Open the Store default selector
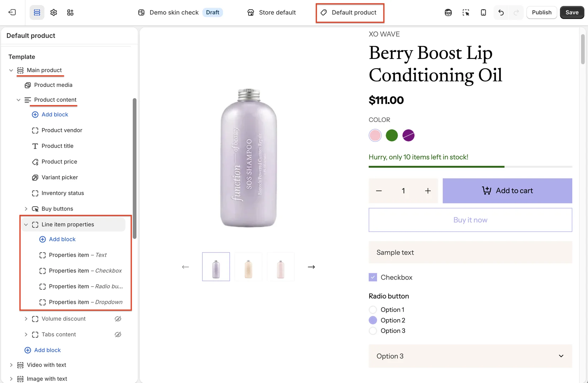Image resolution: width=588 pixels, height=383 pixels. (x=272, y=13)
